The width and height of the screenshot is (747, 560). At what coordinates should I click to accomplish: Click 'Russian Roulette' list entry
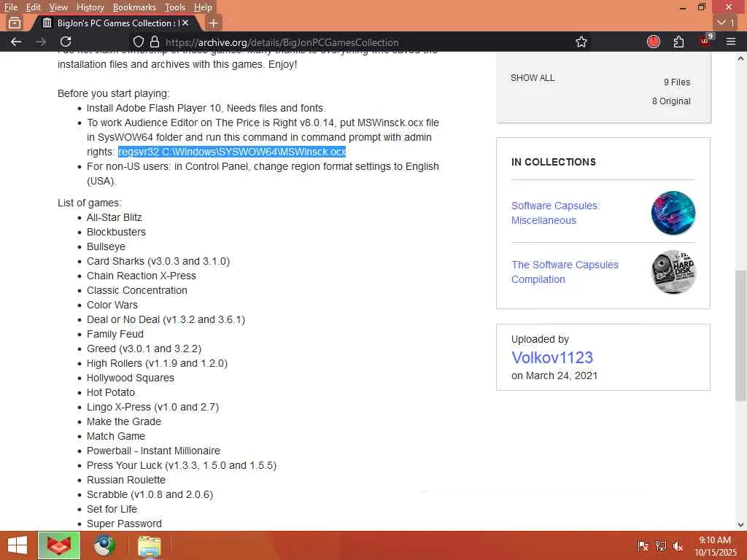[x=126, y=480]
